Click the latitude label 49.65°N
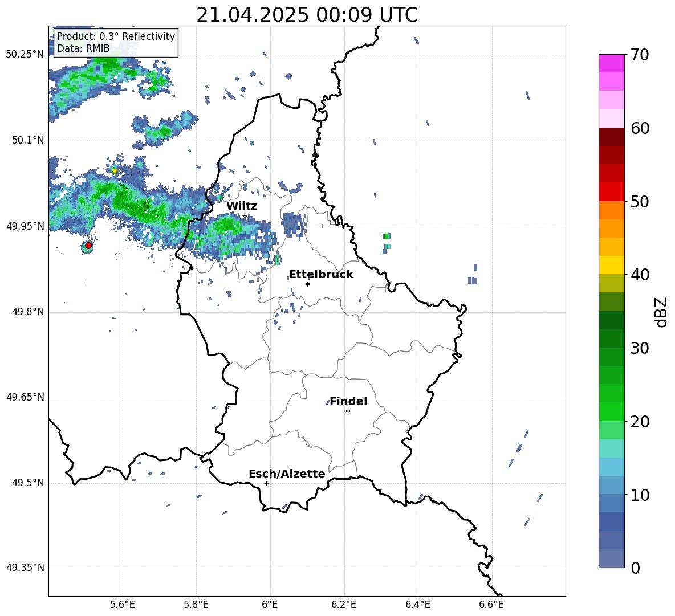The image size is (675, 616). coord(25,397)
